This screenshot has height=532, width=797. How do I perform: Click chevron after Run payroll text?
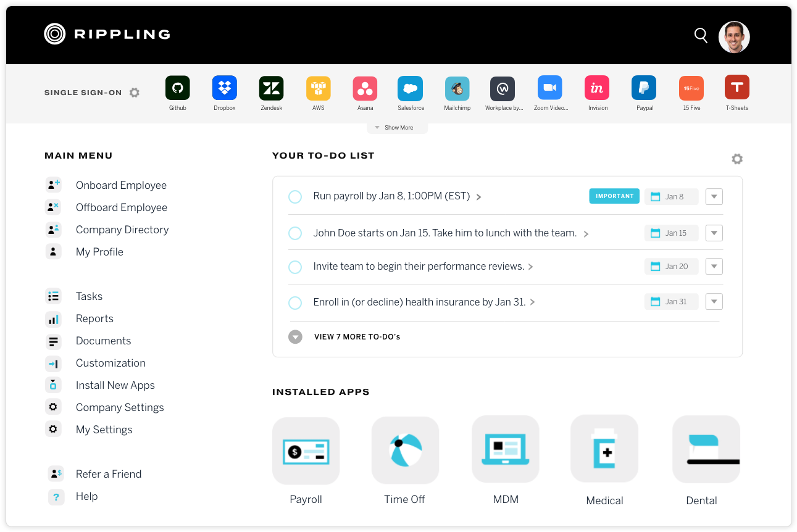(x=479, y=197)
